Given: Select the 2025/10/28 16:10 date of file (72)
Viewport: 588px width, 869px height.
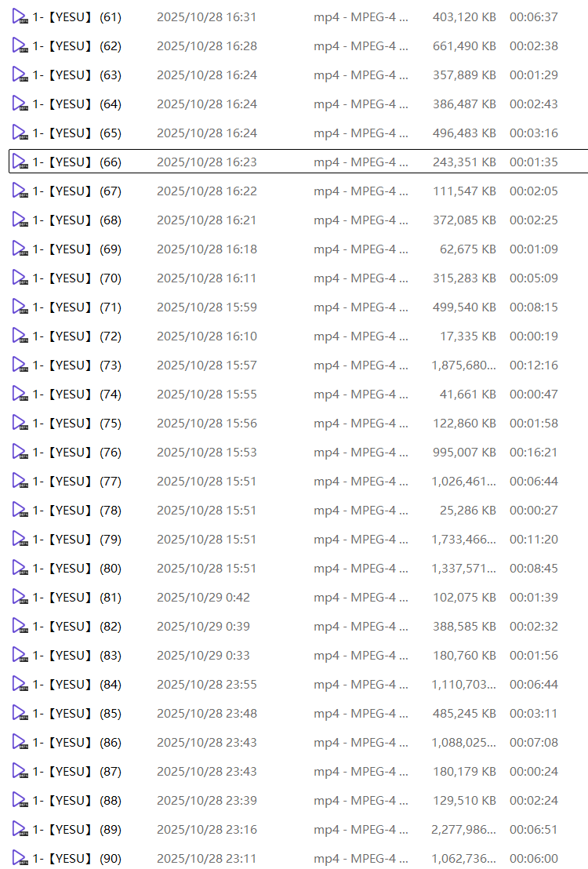Looking at the screenshot, I should tap(206, 336).
